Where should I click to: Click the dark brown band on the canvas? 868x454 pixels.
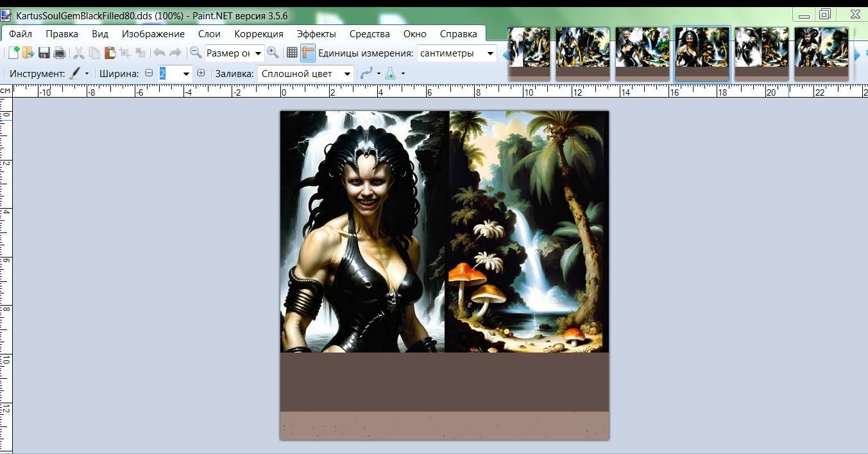[x=445, y=382]
